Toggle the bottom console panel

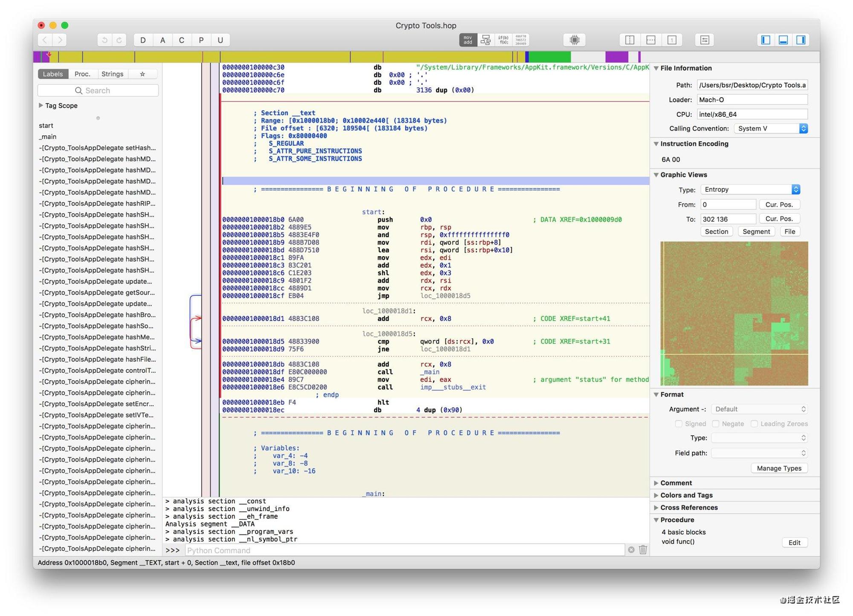point(784,40)
